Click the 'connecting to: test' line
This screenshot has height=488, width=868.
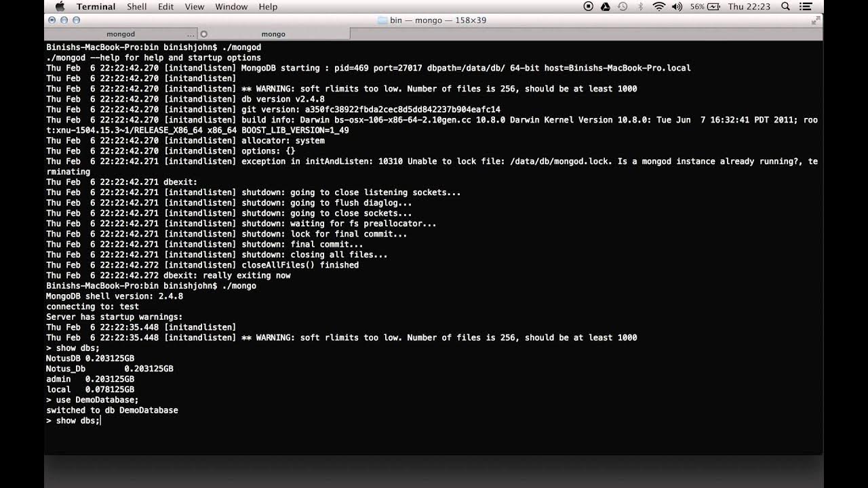pos(92,306)
